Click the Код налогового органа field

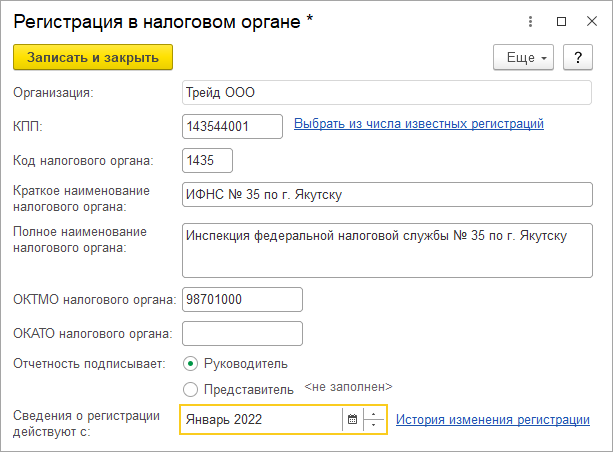click(208, 160)
